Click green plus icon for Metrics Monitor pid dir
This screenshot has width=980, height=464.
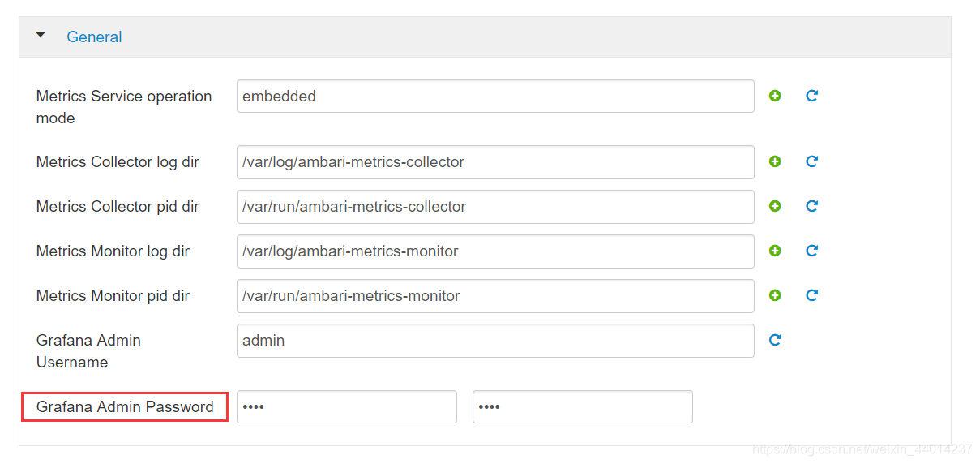tap(775, 295)
